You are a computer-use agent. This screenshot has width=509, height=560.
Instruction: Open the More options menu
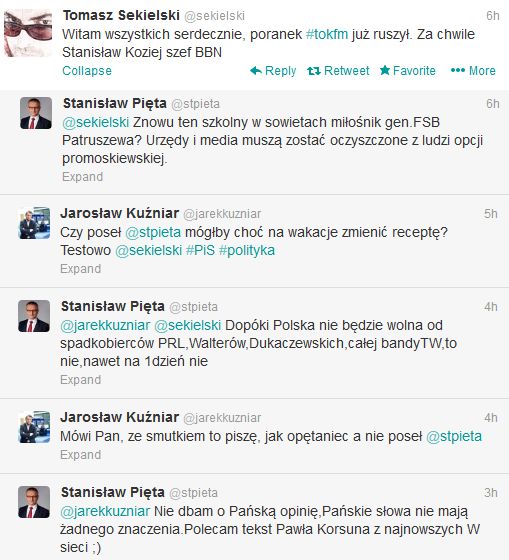click(473, 71)
